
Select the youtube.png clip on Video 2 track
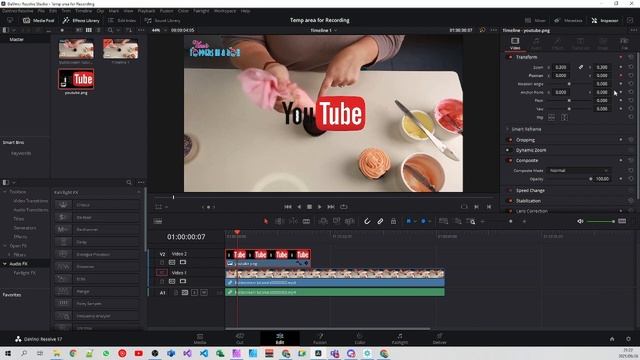[x=268, y=259]
